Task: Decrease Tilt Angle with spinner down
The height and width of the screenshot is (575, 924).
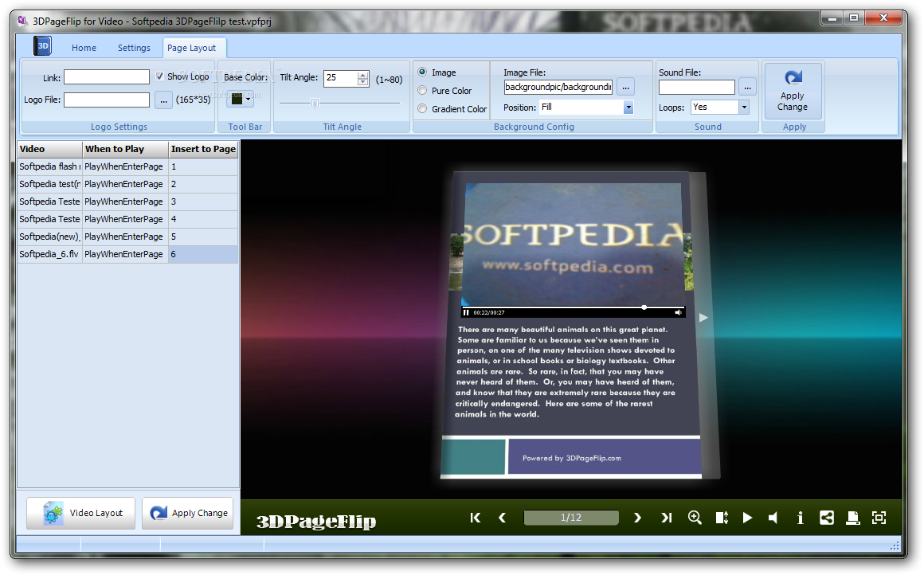Action: 363,82
